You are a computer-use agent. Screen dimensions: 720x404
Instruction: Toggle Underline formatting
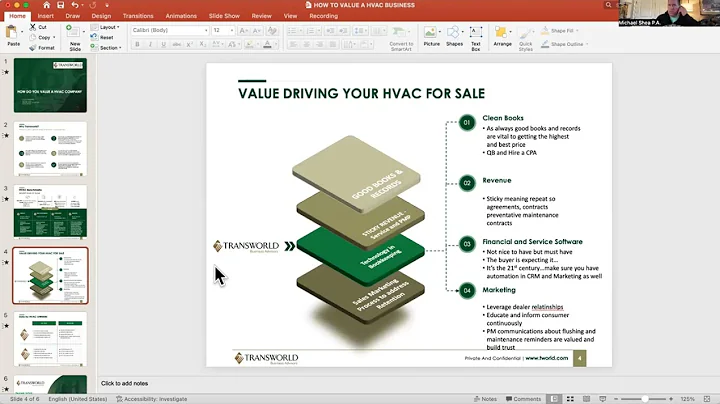(163, 44)
